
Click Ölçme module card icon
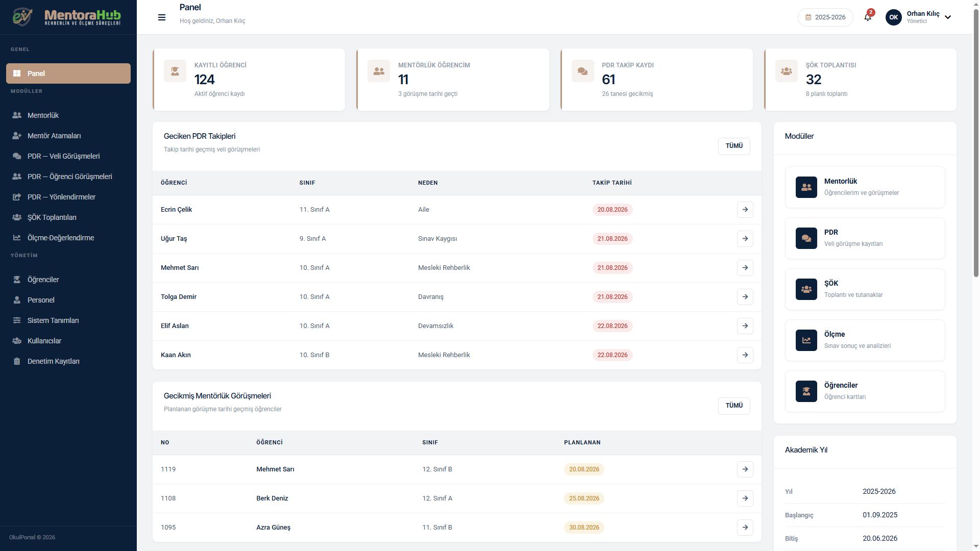tap(806, 340)
